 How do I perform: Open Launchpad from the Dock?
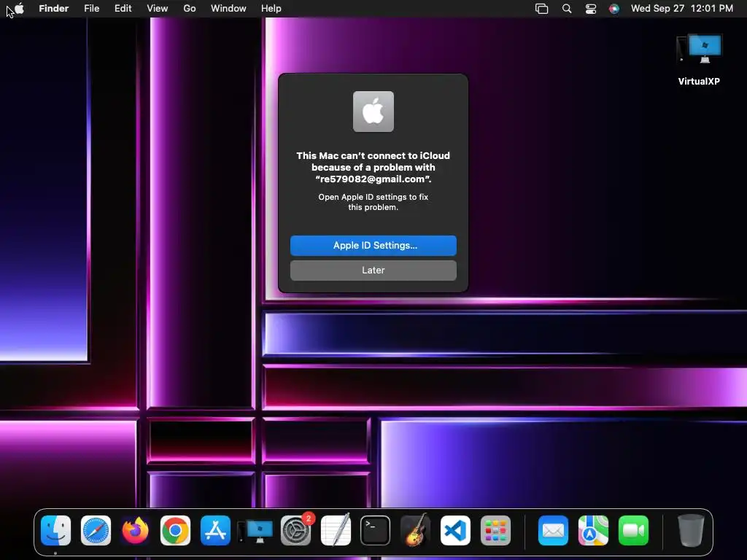coord(495,531)
